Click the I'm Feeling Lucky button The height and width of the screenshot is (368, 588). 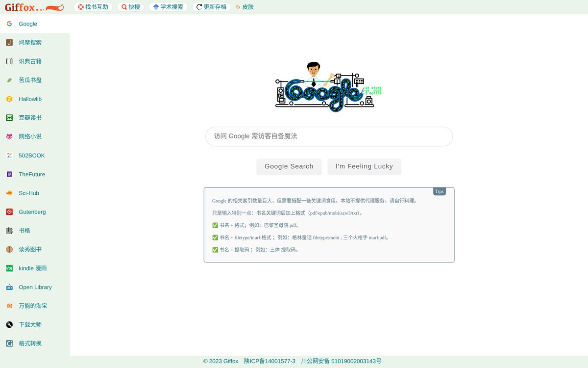(x=364, y=166)
